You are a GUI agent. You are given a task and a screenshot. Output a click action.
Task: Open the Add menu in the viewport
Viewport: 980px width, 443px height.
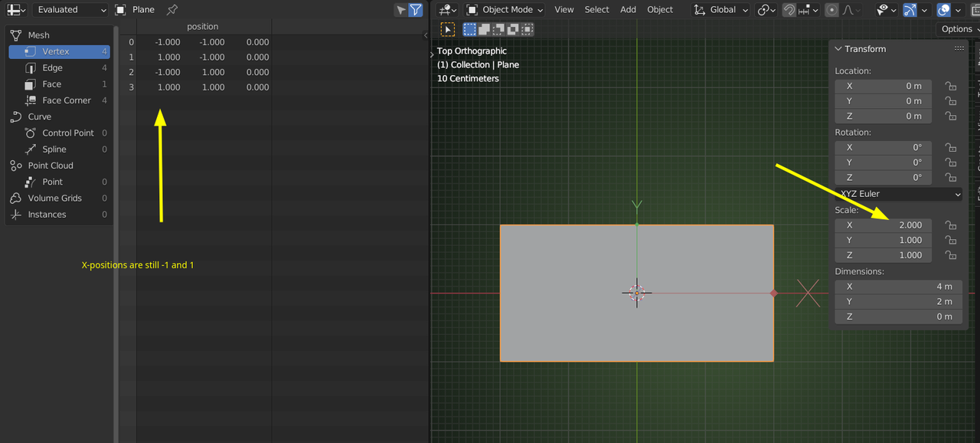[628, 10]
